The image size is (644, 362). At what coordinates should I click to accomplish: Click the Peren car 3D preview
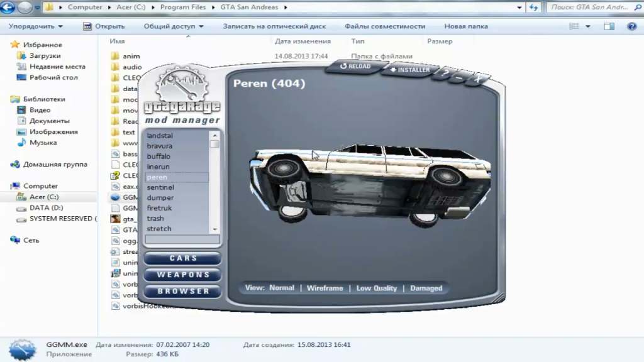coord(370,185)
